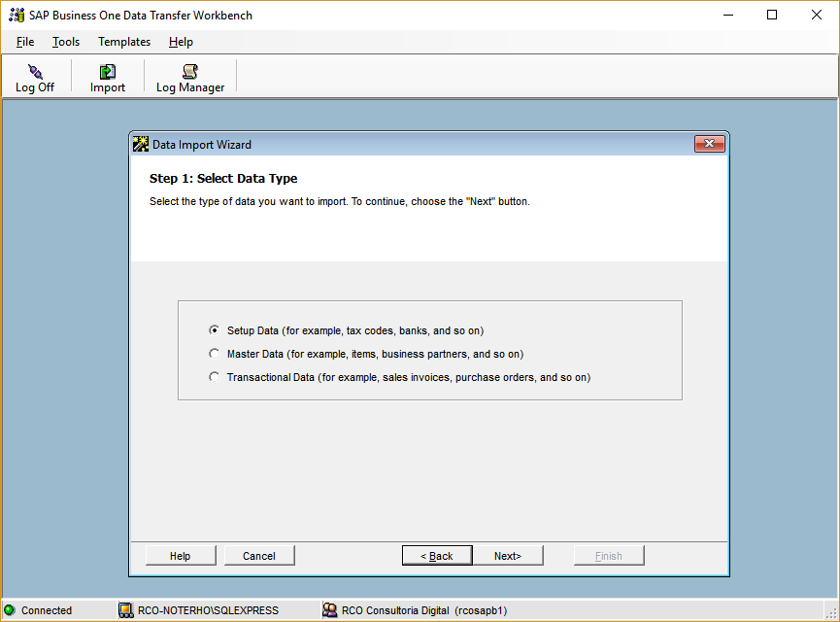Close the Data Import Wizard dialog
The width and height of the screenshot is (840, 622).
coord(709,144)
